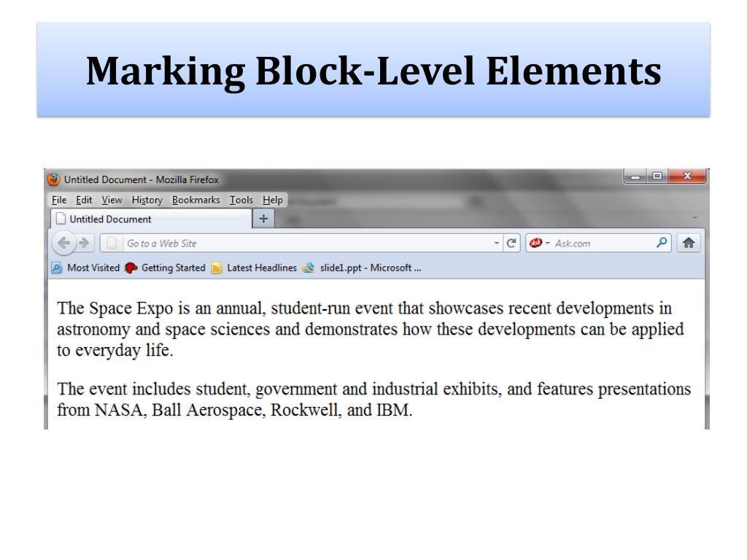Screen dimensions: 747x560
Task: Open the History menu
Action: (x=147, y=200)
